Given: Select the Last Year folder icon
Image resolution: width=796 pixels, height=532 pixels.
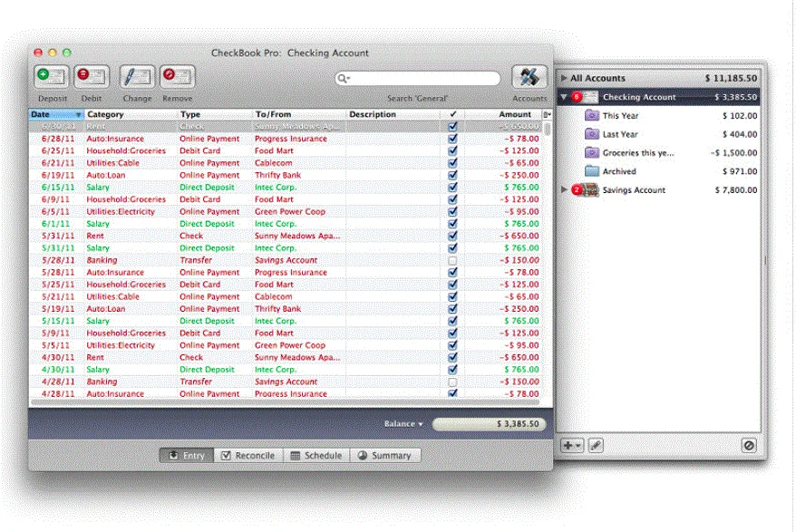Looking at the screenshot, I should tap(592, 134).
